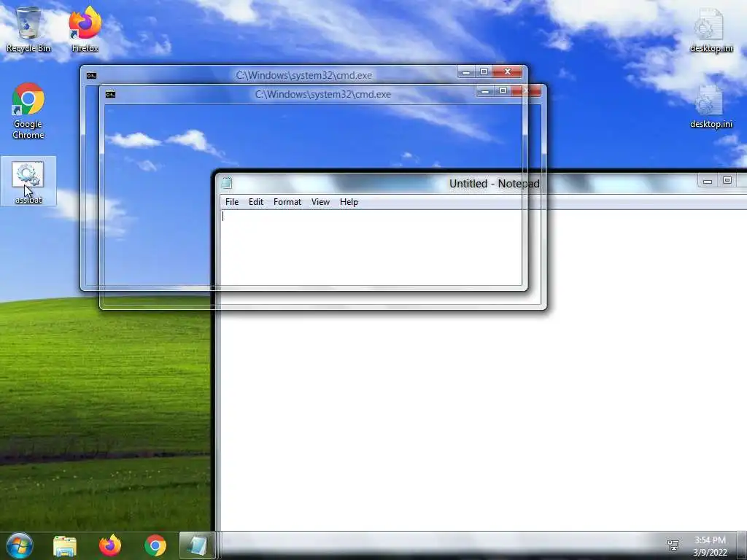Click the Notepad title bar icon
The image size is (747, 560).
pyautogui.click(x=227, y=183)
